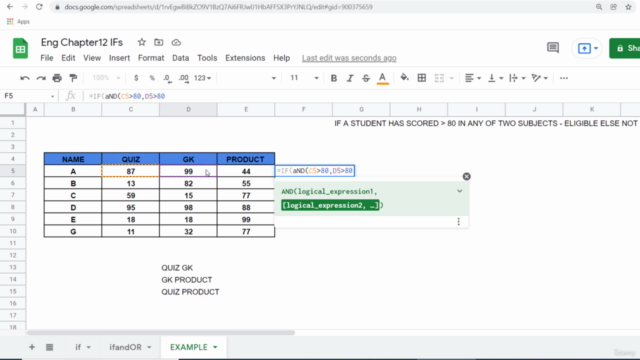This screenshot has width=640, height=360.
Task: Toggle Italic formatting
Action: [350, 78]
